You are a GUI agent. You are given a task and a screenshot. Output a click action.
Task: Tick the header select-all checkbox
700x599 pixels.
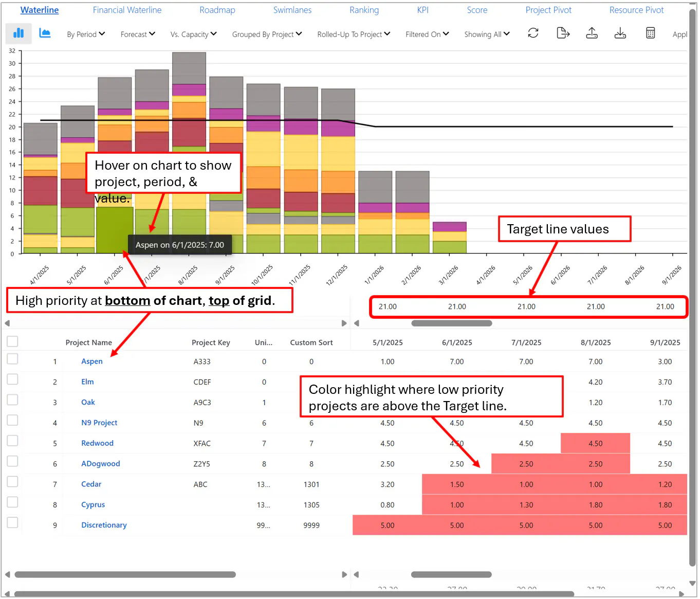coord(12,341)
